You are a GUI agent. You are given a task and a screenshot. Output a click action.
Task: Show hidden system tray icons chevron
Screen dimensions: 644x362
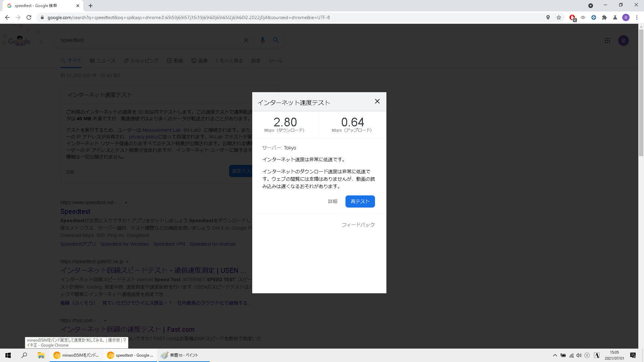(x=555, y=355)
